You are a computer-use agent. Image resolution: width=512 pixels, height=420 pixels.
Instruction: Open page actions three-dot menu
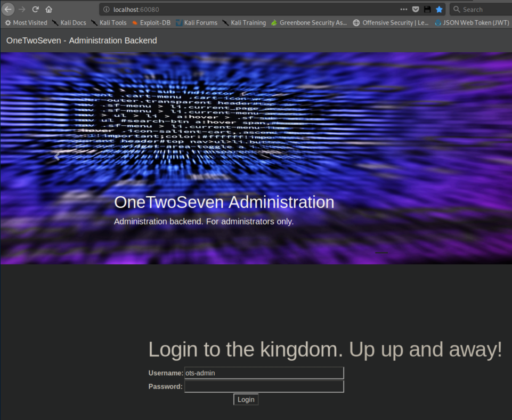(404, 10)
